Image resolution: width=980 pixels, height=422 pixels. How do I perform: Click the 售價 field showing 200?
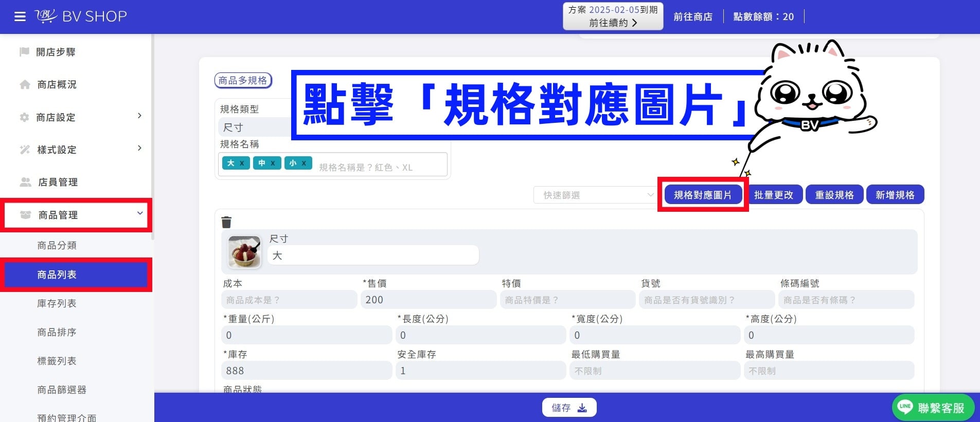tap(429, 300)
